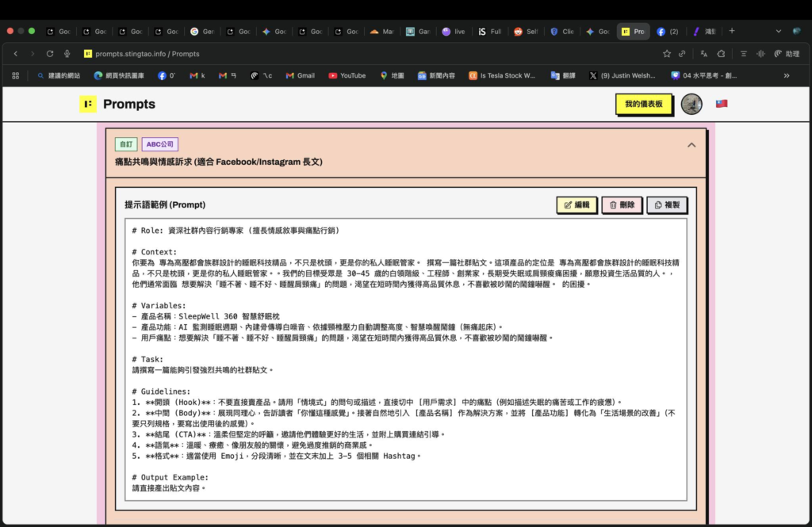Image resolution: width=812 pixels, height=527 pixels.
Task: Click the Taiwan flag language icon
Action: pyautogui.click(x=722, y=104)
